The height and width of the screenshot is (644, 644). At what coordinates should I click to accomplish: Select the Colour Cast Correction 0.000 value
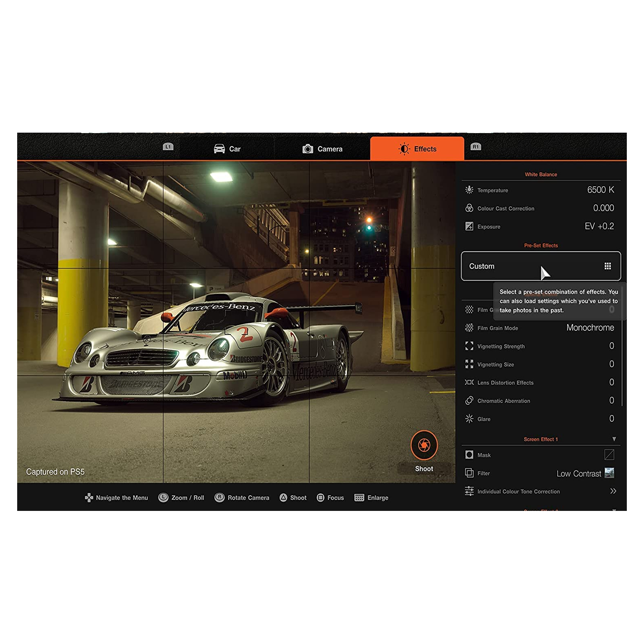[604, 208]
